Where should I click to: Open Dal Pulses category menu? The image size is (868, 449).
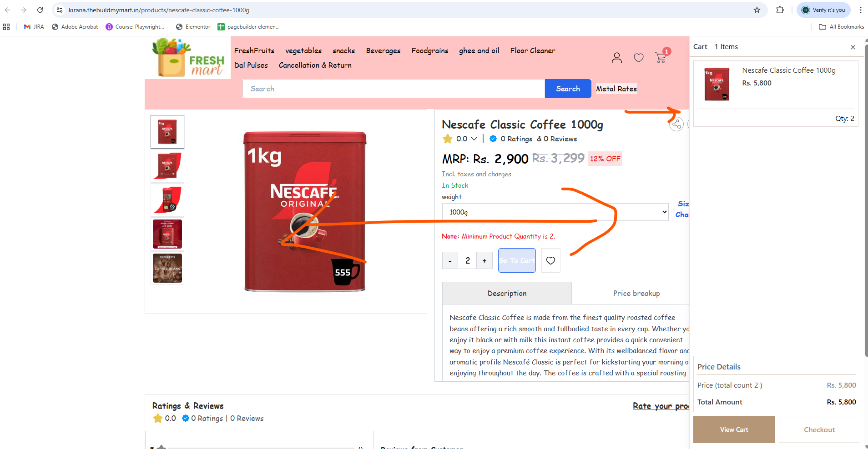coord(251,65)
